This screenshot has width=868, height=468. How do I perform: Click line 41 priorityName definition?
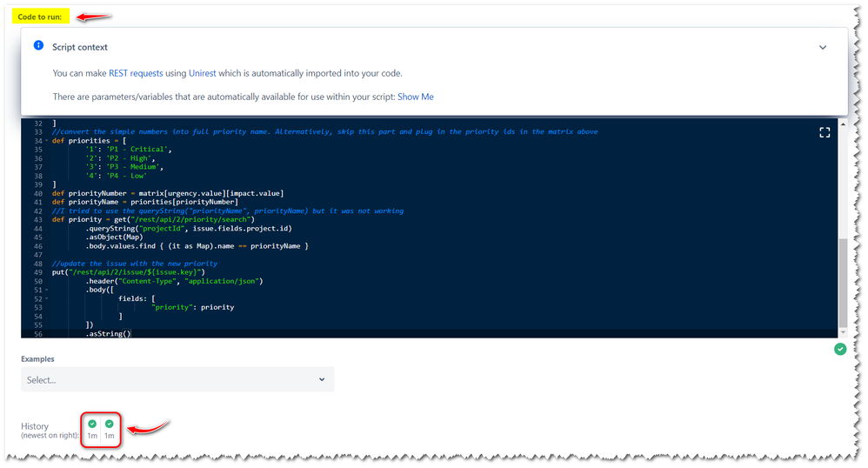pos(145,202)
